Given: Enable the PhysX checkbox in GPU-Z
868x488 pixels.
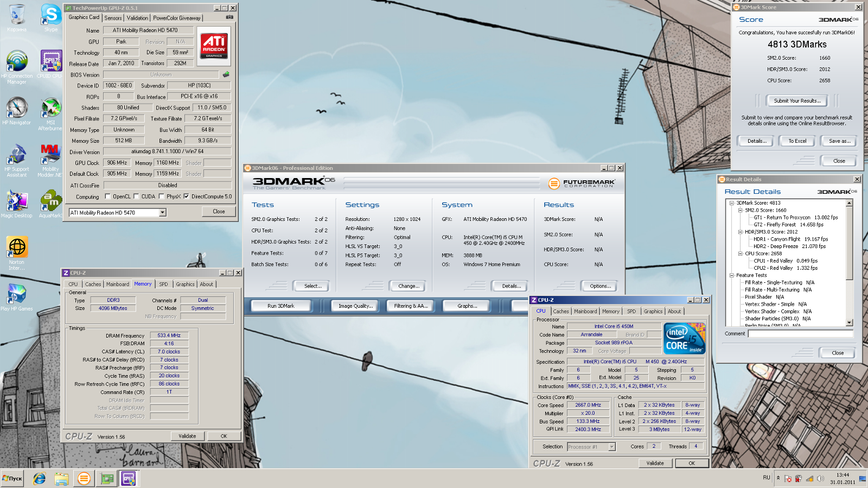Looking at the screenshot, I should click(x=161, y=197).
